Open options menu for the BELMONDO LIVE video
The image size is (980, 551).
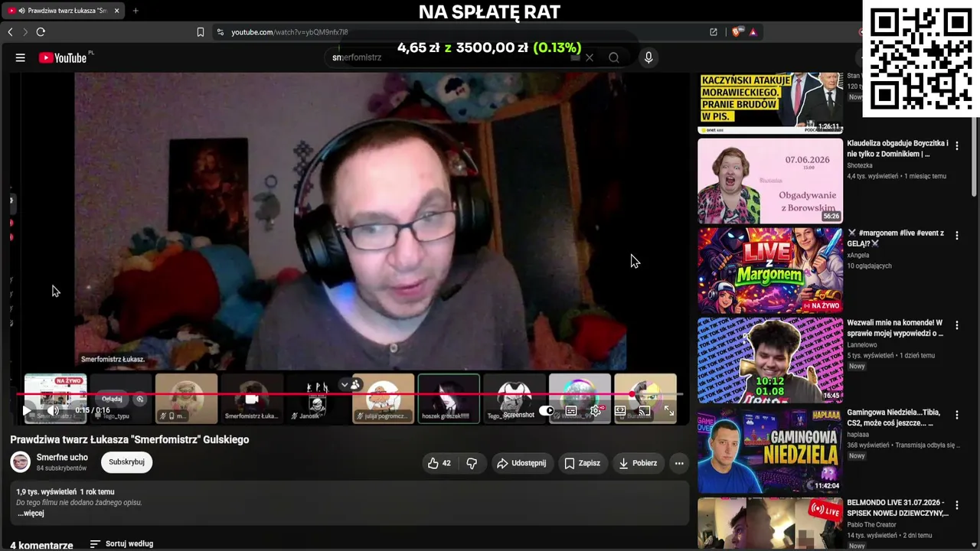(x=956, y=504)
